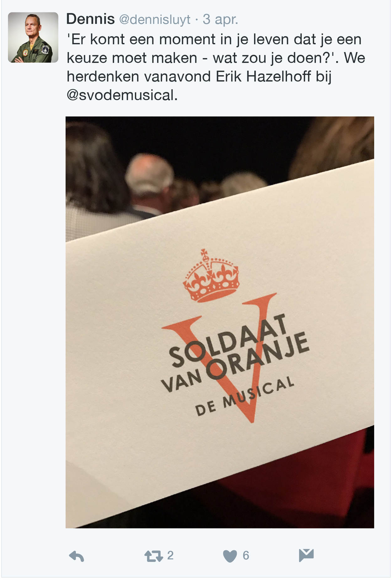This screenshot has height=580, width=392.
Task: Open the tweet's 3 apr. timestamp
Action: [x=220, y=19]
